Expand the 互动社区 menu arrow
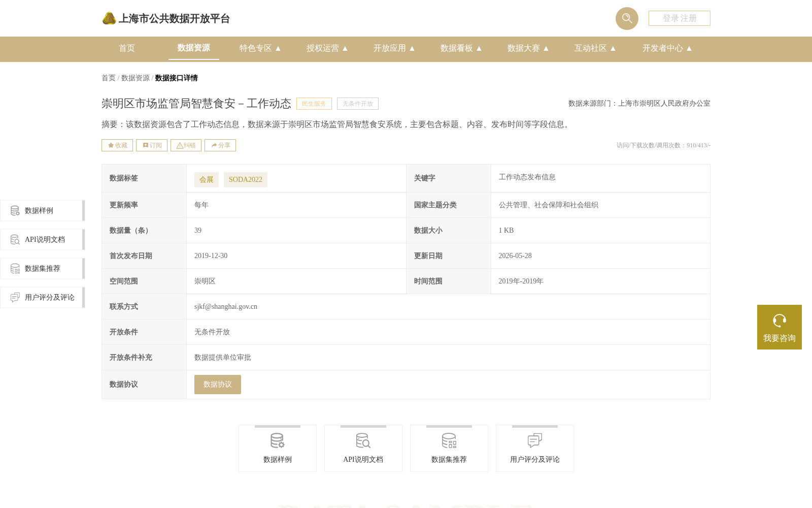This screenshot has height=508, width=812. (x=613, y=48)
